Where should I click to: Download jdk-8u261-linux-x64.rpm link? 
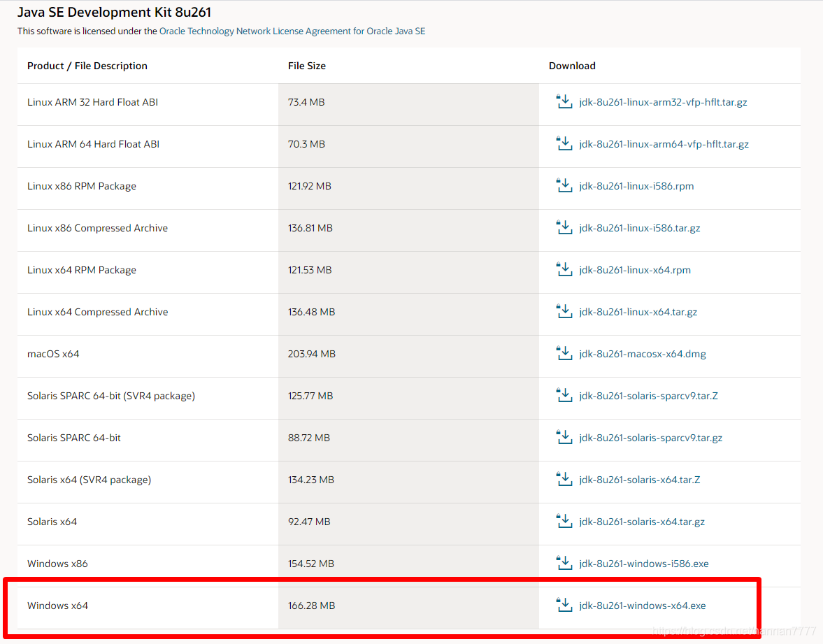click(635, 270)
